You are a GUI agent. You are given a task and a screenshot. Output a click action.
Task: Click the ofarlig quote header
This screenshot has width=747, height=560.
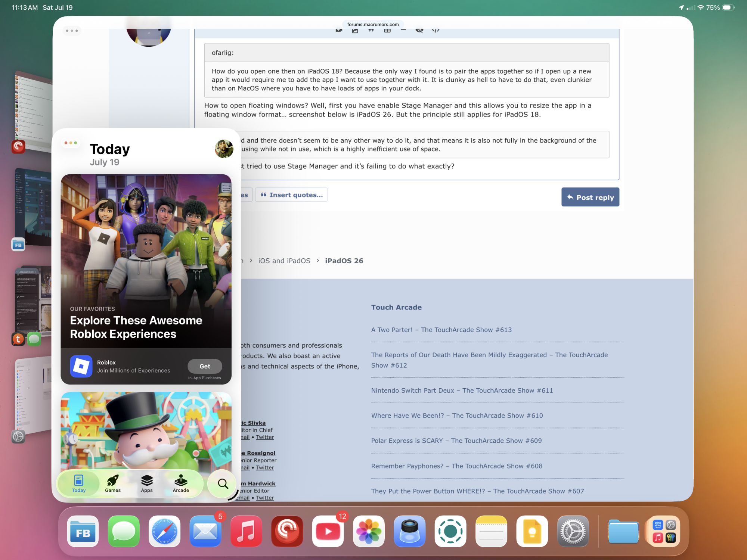(x=407, y=53)
